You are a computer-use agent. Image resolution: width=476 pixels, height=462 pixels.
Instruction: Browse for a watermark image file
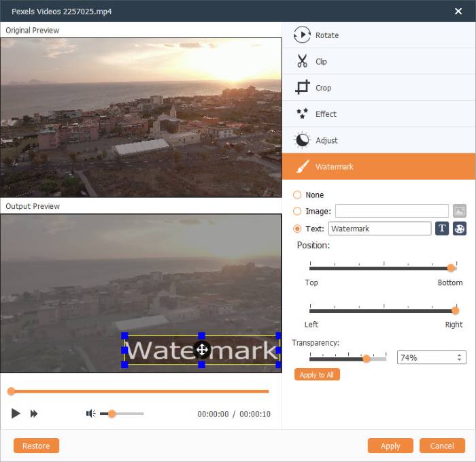[459, 211]
